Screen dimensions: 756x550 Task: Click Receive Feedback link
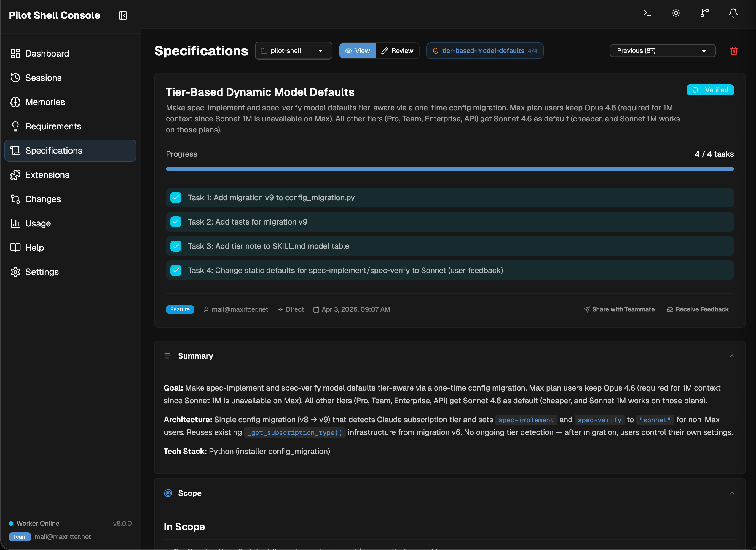(698, 309)
